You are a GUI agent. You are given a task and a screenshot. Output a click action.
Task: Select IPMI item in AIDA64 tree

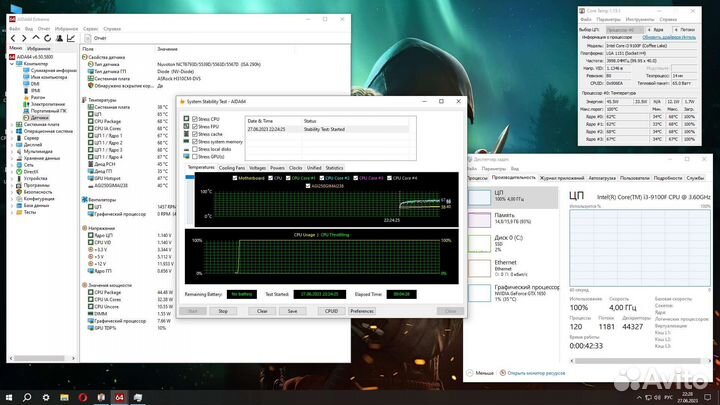pos(35,90)
